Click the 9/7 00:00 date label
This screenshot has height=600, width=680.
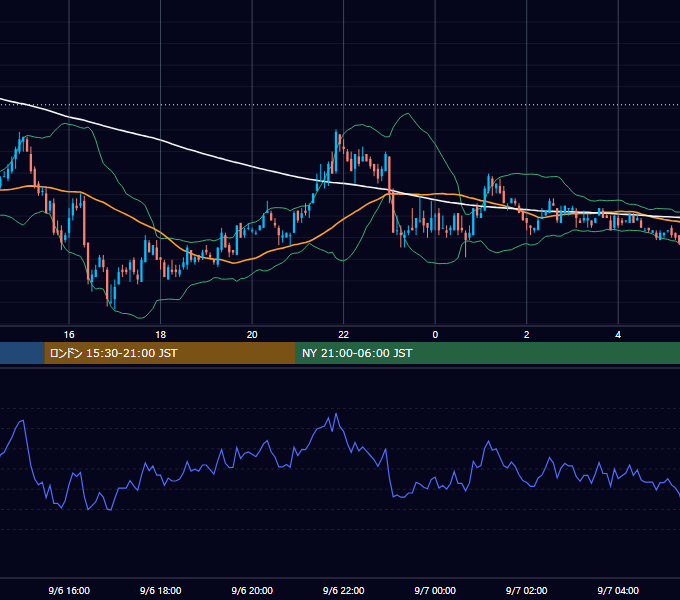coord(435,590)
